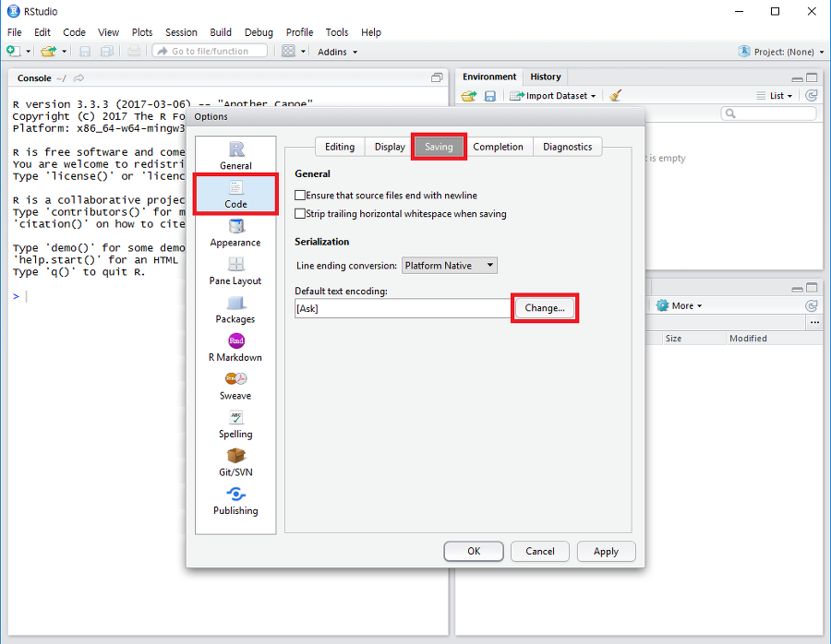
Task: Refresh the Environment pane
Action: click(811, 96)
